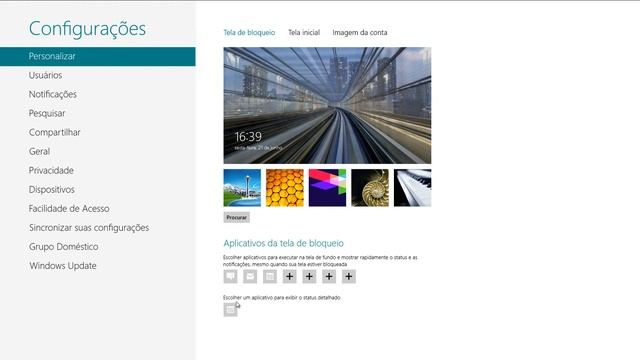Select Personalizar in the settings sidebar
The width and height of the screenshot is (640, 360).
point(98,56)
